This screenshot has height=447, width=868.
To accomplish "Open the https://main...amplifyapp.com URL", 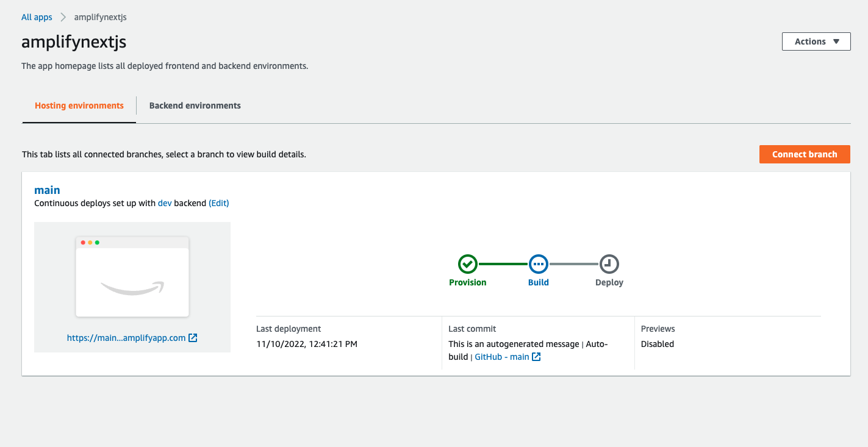I will pyautogui.click(x=126, y=338).
